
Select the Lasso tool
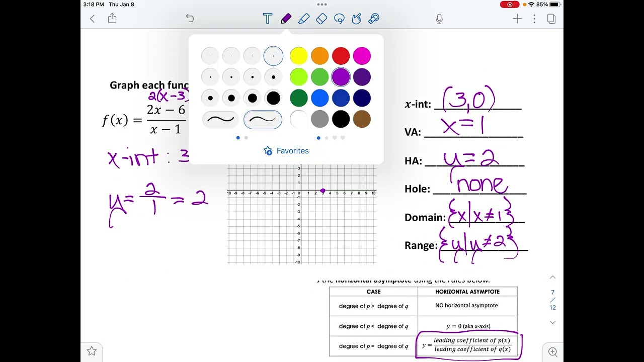click(339, 19)
